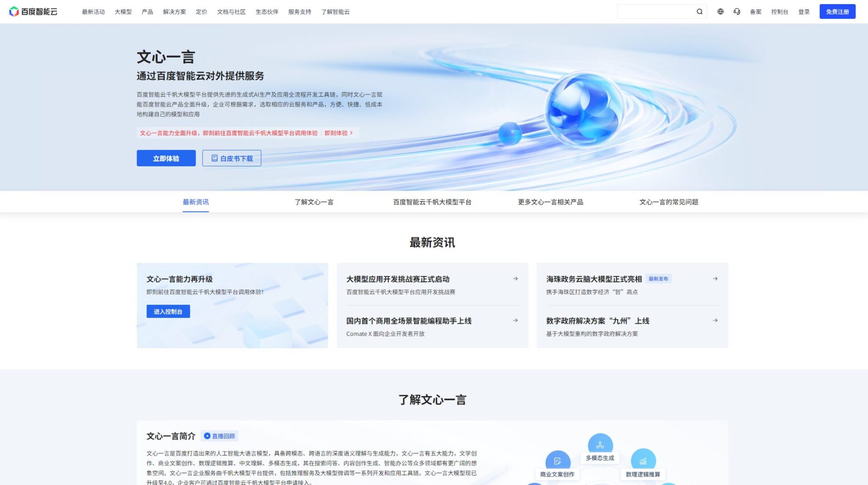The image size is (868, 485).
Task: Click the 立即体验 button
Action: [x=166, y=158]
